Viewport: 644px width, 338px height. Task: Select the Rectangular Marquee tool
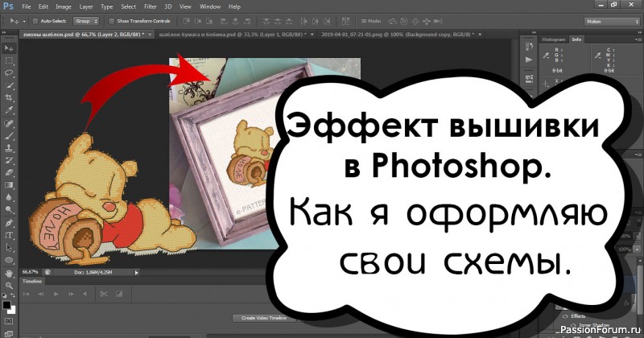point(8,60)
